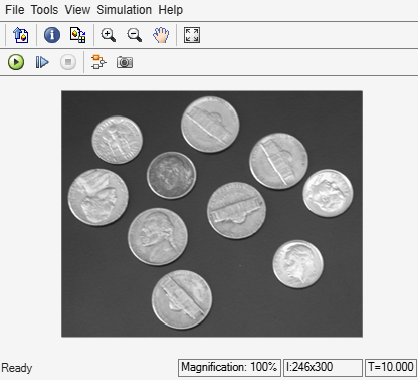Click the Ready status text

17,368
